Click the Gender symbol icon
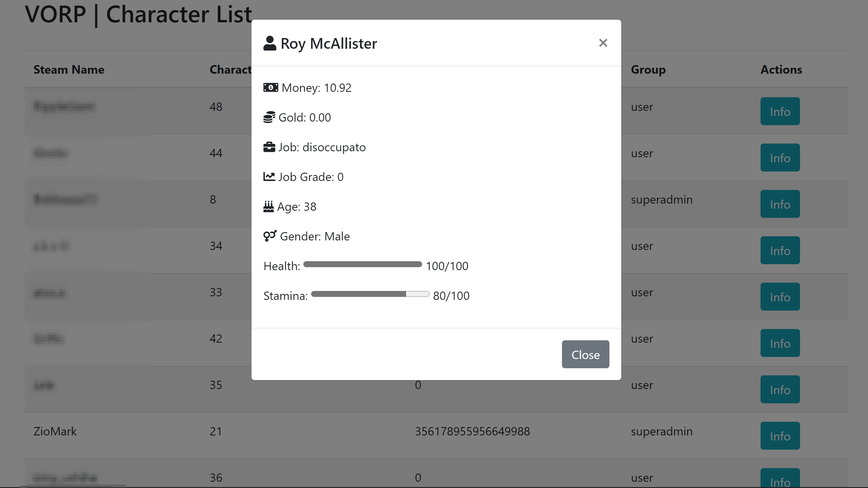This screenshot has width=868, height=488. click(270, 236)
